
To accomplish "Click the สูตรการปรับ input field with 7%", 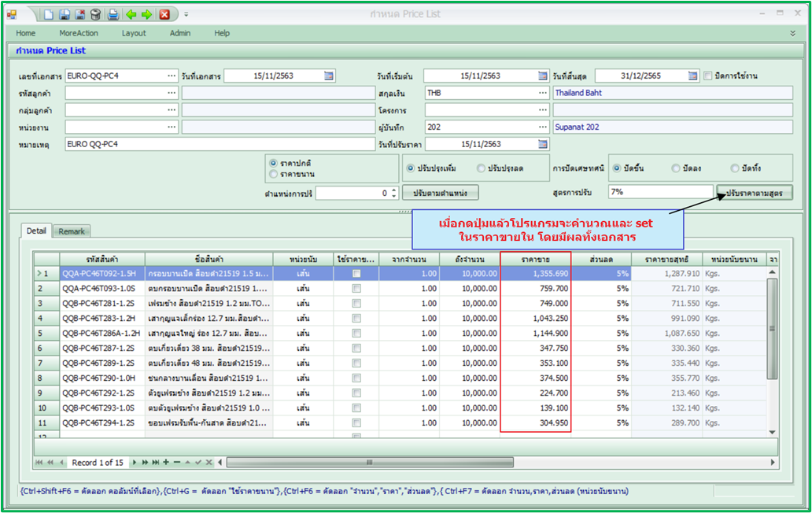I will tap(659, 192).
